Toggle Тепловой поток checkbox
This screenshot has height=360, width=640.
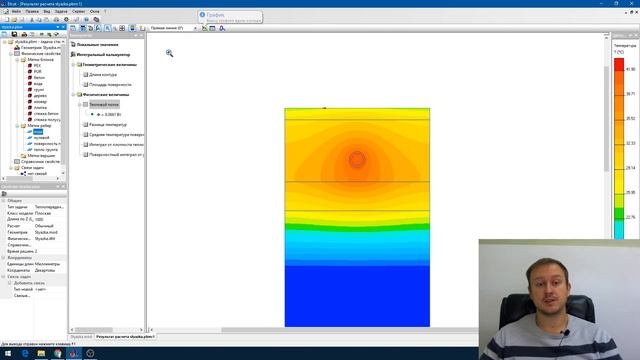86,104
